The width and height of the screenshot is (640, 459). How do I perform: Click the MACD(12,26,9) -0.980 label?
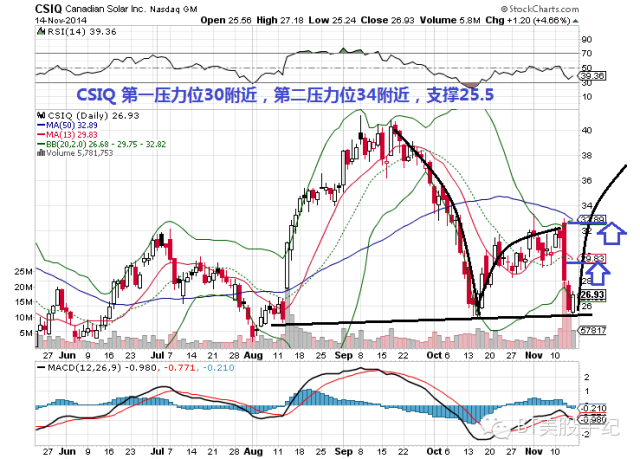coord(97,368)
